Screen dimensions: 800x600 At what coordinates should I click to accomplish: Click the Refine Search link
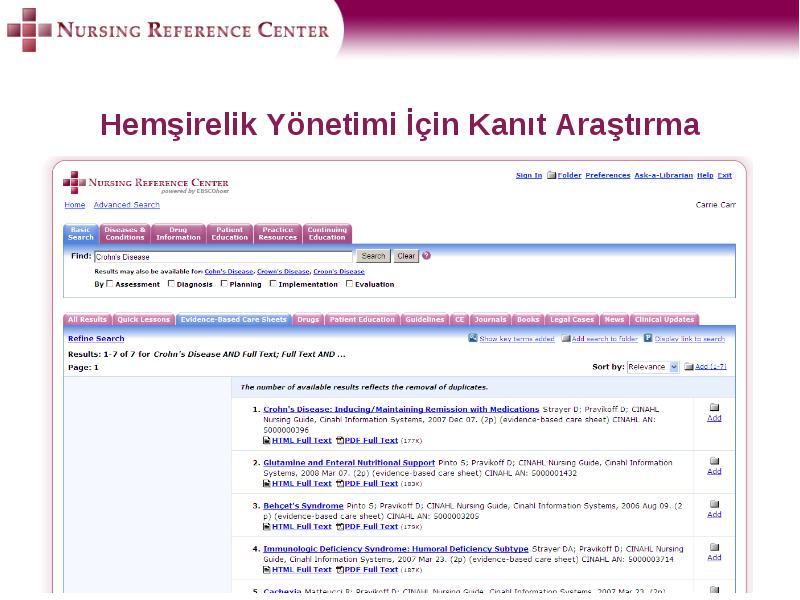96,338
